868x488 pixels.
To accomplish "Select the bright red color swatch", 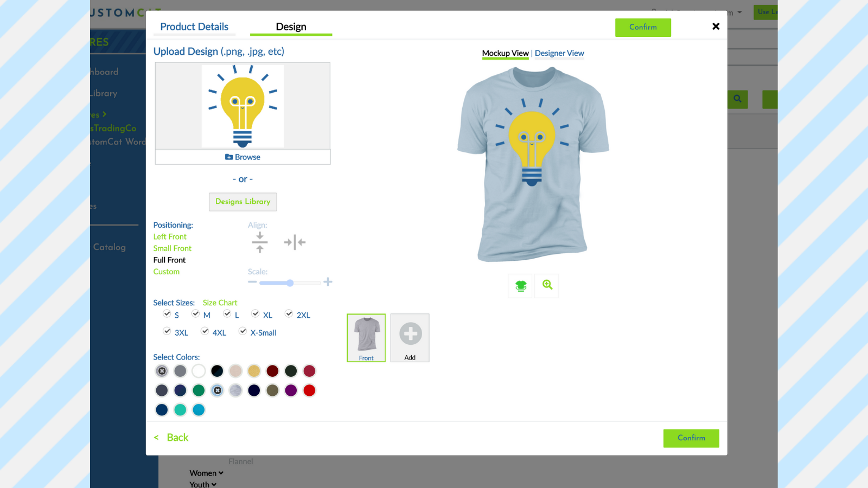I will pyautogui.click(x=309, y=390).
